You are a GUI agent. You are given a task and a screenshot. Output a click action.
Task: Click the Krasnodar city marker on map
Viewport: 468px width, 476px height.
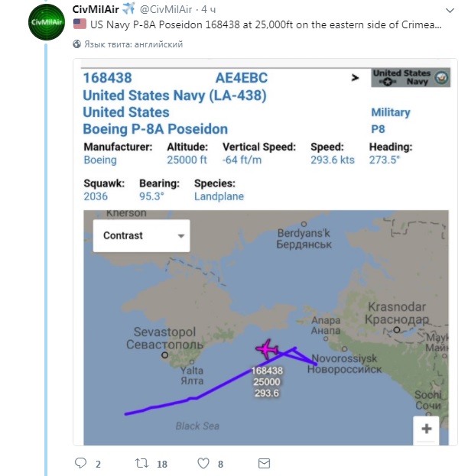click(x=397, y=331)
